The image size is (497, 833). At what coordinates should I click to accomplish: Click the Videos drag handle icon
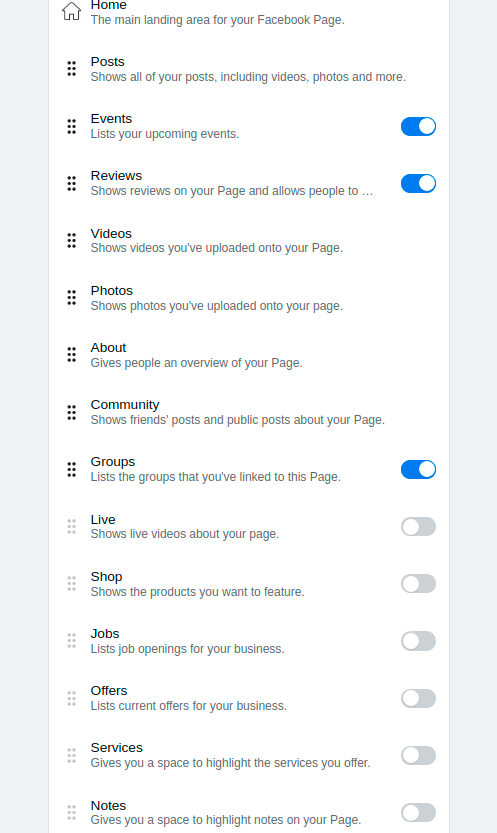click(72, 241)
